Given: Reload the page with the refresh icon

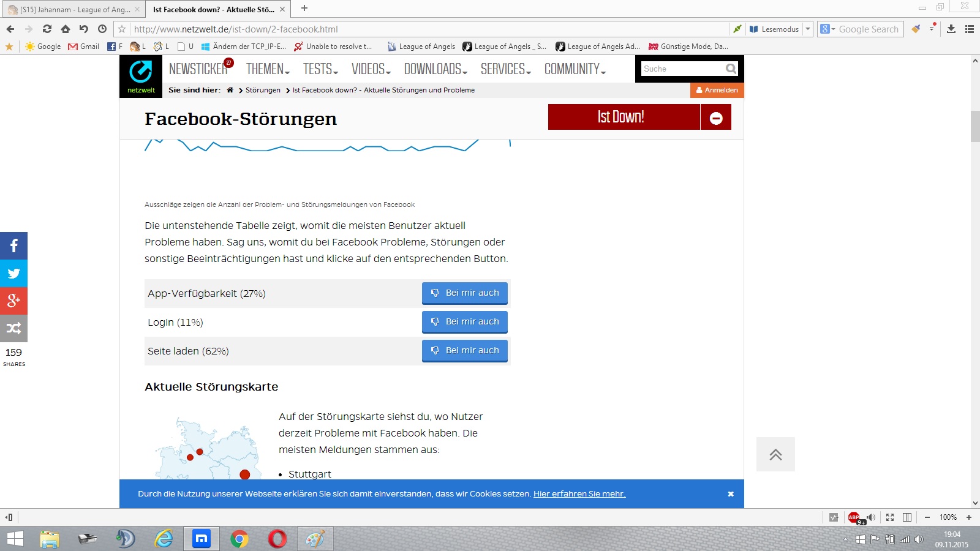Looking at the screenshot, I should (47, 29).
